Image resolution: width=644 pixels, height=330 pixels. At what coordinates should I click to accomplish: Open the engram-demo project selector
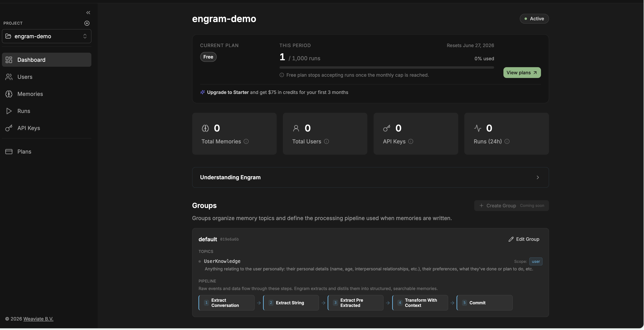point(46,36)
